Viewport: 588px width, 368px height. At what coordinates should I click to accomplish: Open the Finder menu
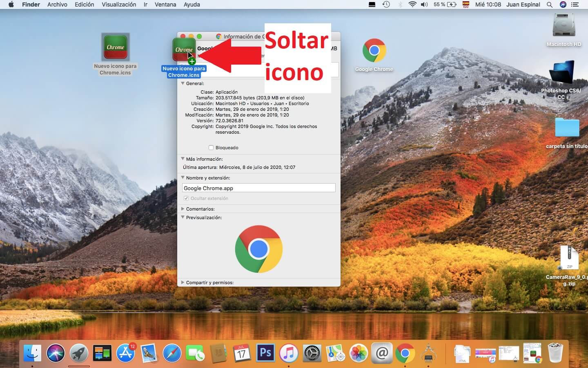31,4
